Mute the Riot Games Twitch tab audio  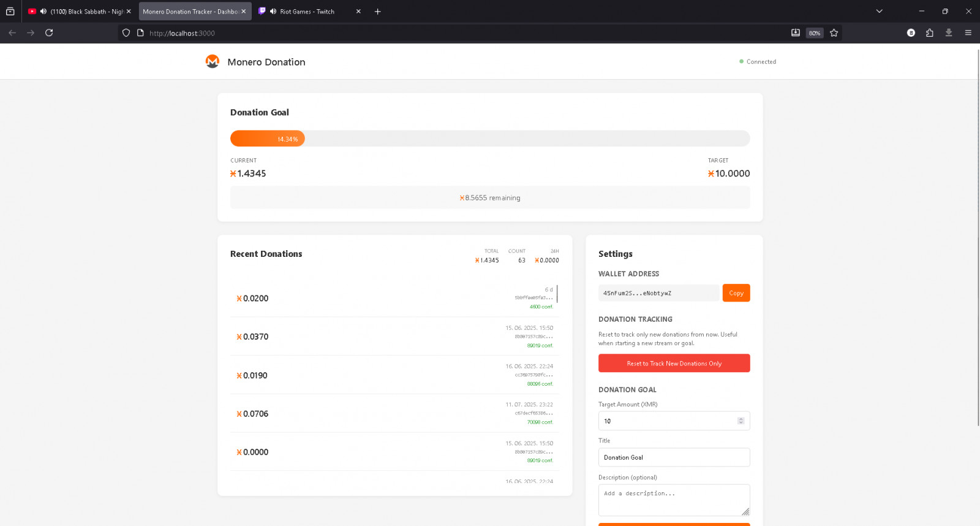pos(273,12)
